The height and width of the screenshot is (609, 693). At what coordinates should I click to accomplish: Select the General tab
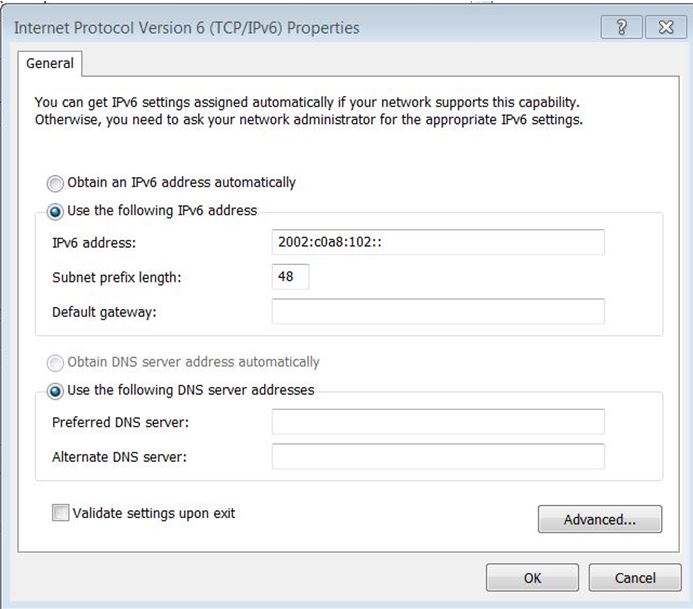pos(50,63)
